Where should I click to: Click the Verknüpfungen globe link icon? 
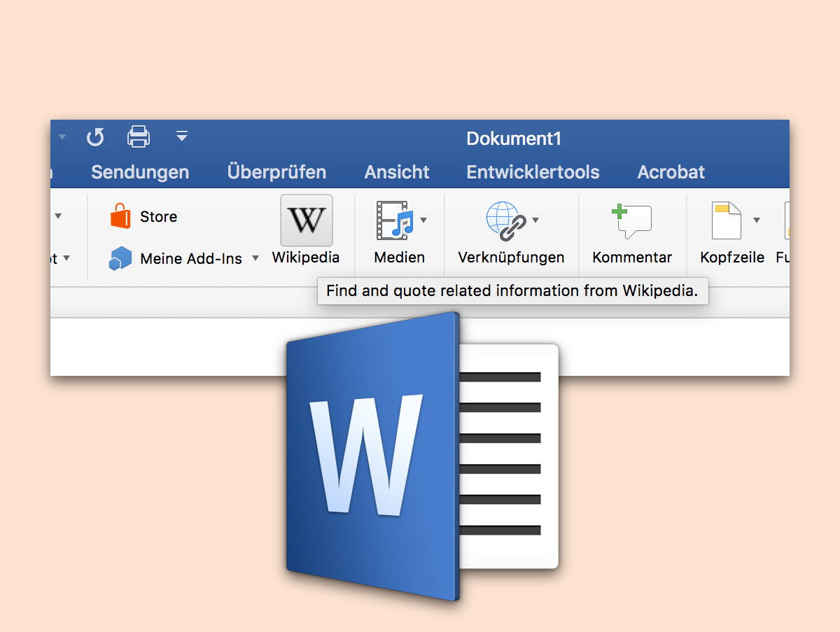click(505, 220)
